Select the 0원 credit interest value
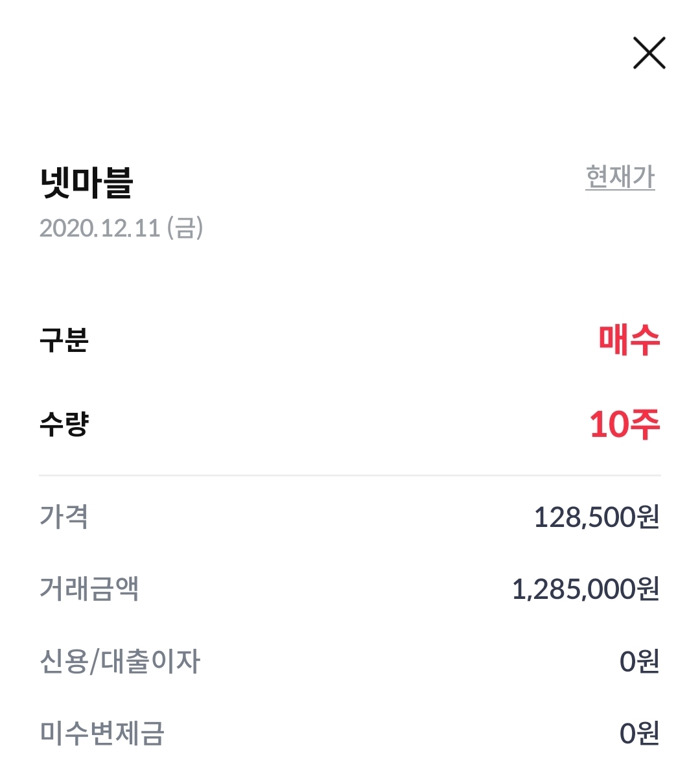 [x=639, y=662]
